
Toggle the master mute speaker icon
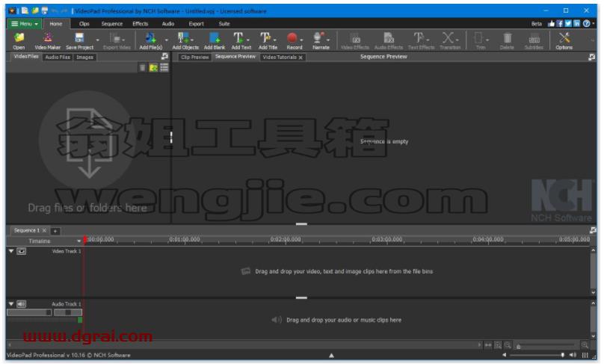(573, 355)
